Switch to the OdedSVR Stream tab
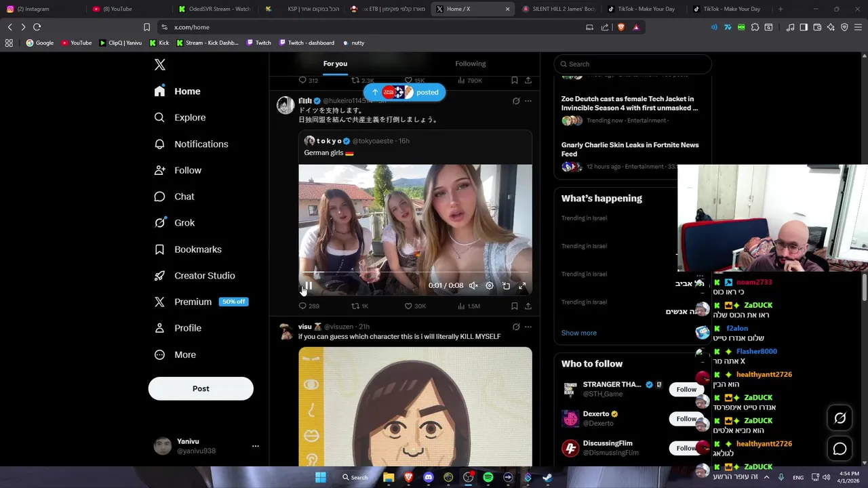Viewport: 868px width, 488px height. point(215,9)
